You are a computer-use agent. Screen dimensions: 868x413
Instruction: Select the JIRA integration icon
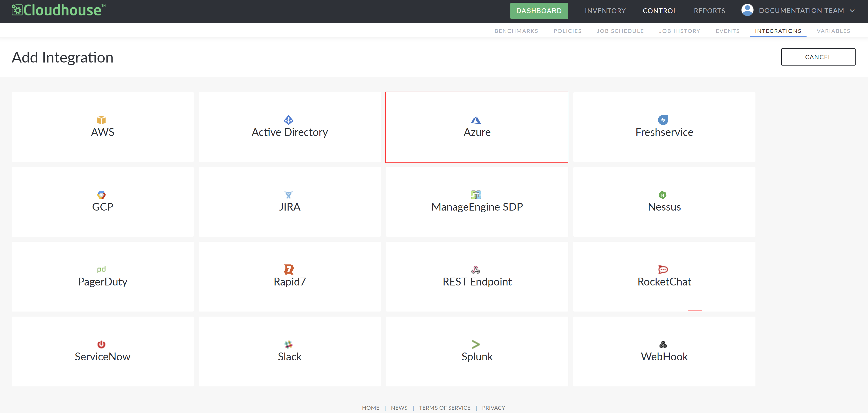289,195
